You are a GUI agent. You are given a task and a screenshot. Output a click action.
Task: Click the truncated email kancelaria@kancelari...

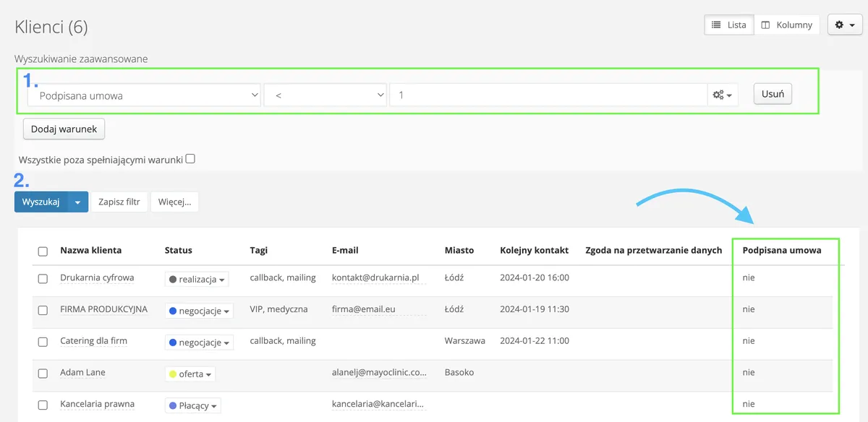click(x=378, y=405)
